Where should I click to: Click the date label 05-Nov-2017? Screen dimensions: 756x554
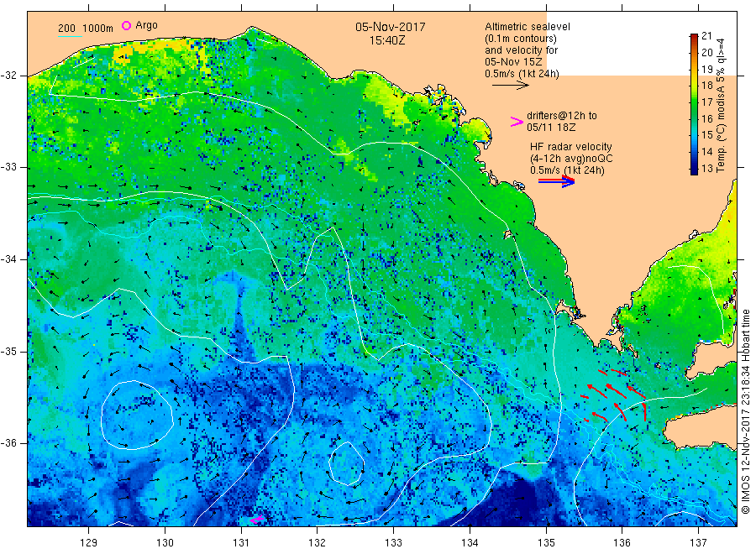click(390, 27)
